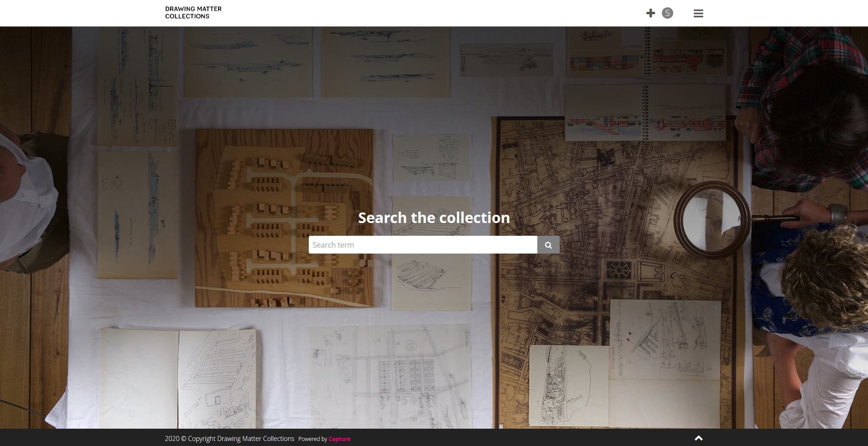Click the pencil grid plan sketch at bottom center
The image size is (868, 446).
coord(390,374)
